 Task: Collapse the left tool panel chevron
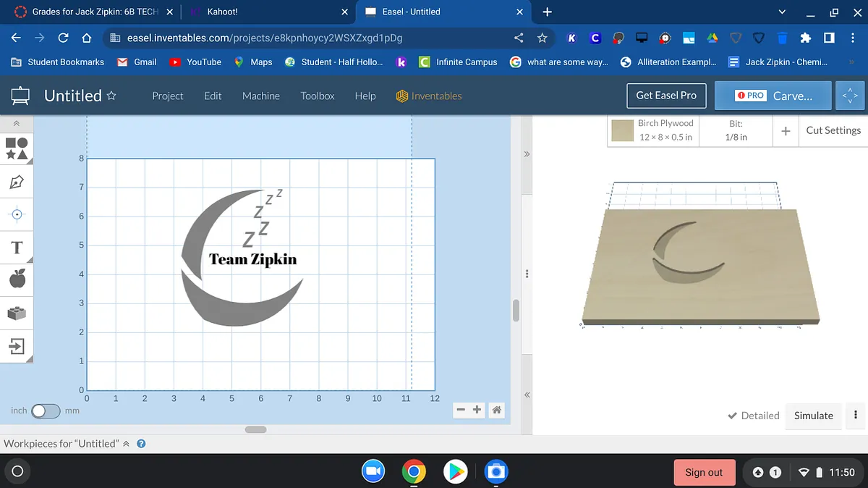tap(16, 125)
